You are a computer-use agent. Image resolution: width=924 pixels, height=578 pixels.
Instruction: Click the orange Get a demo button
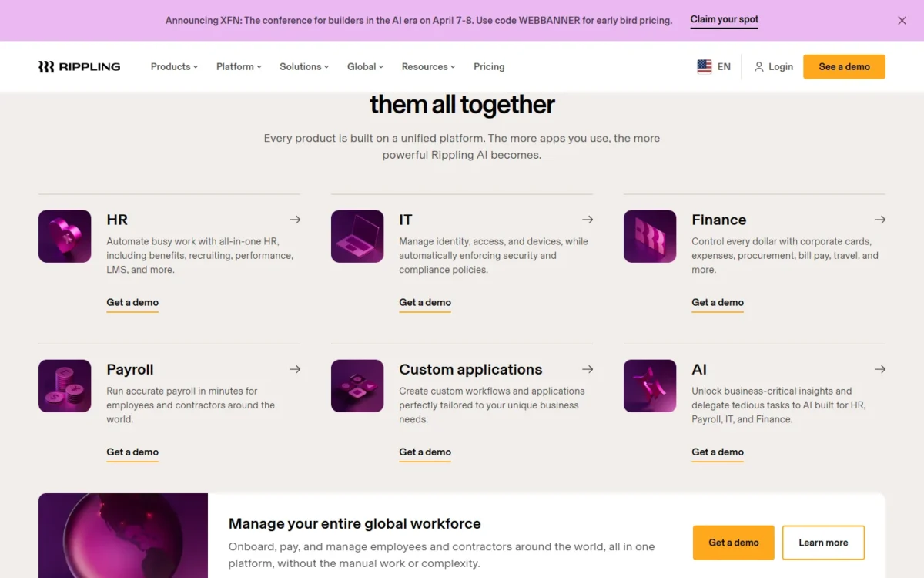click(x=734, y=543)
